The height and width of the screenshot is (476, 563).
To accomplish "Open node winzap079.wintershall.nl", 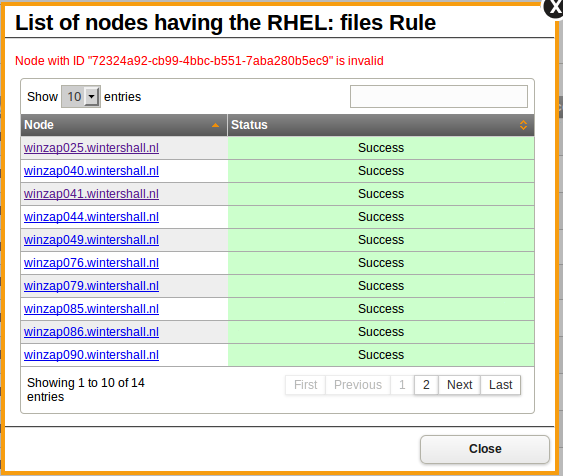I will coord(91,286).
